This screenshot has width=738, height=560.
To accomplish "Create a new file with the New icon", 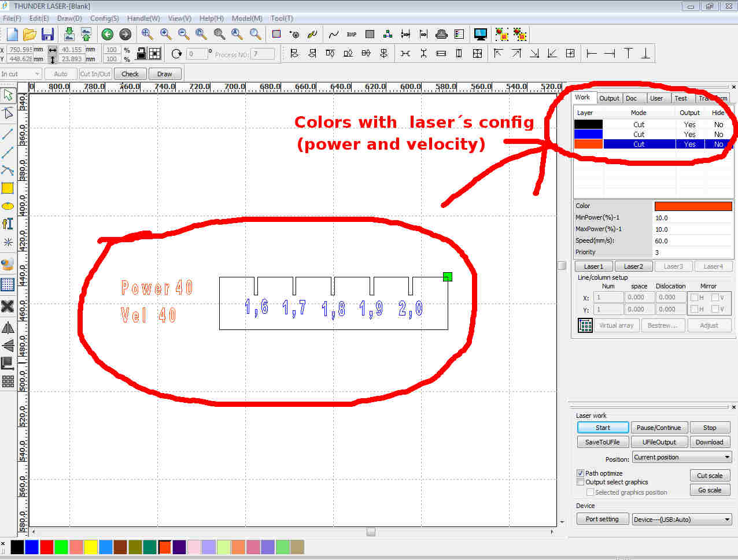I will click(12, 34).
